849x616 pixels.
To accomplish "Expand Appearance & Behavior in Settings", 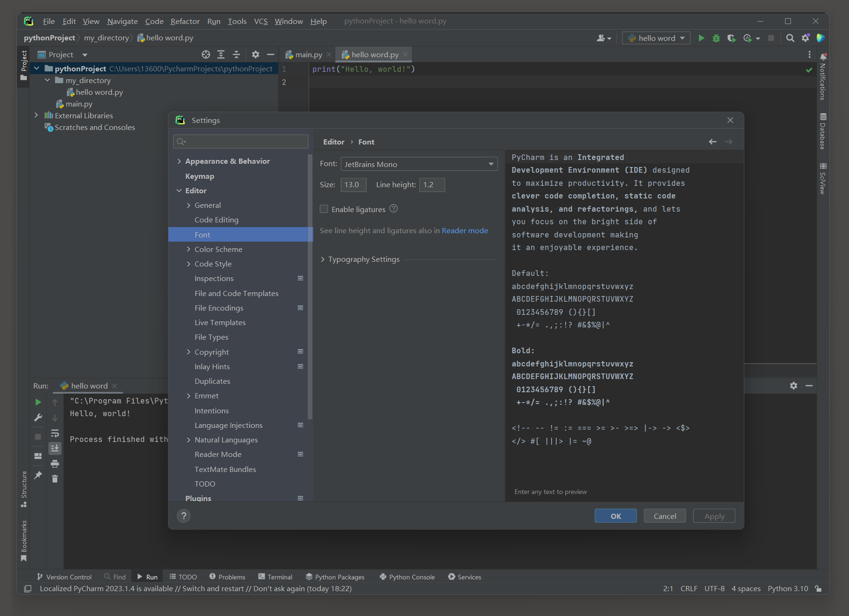I will (x=179, y=161).
